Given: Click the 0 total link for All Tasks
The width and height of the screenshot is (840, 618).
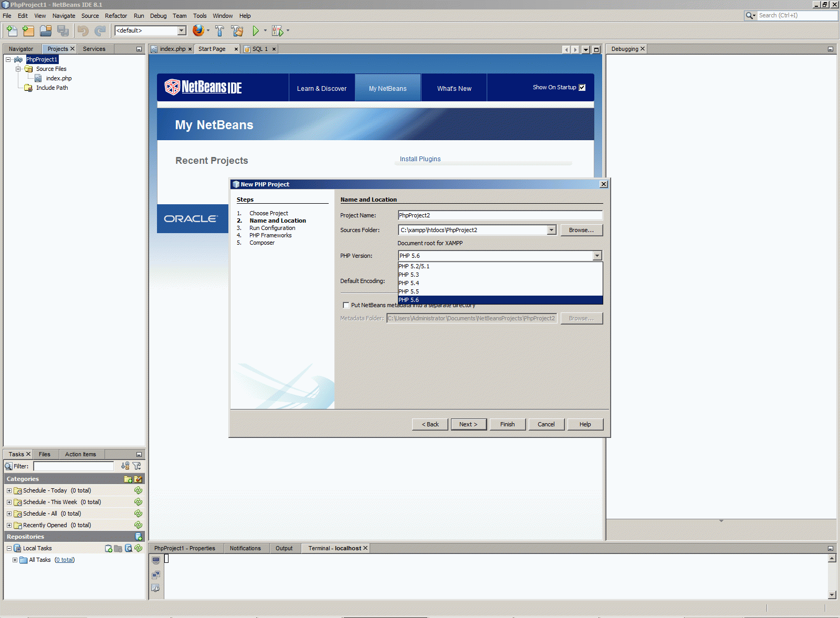Looking at the screenshot, I should coord(65,560).
